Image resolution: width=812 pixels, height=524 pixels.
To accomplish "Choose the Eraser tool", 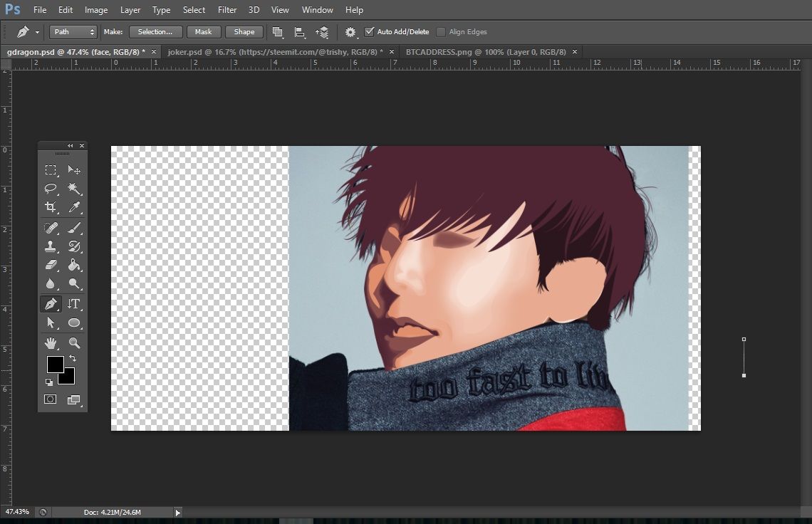I will [x=51, y=265].
